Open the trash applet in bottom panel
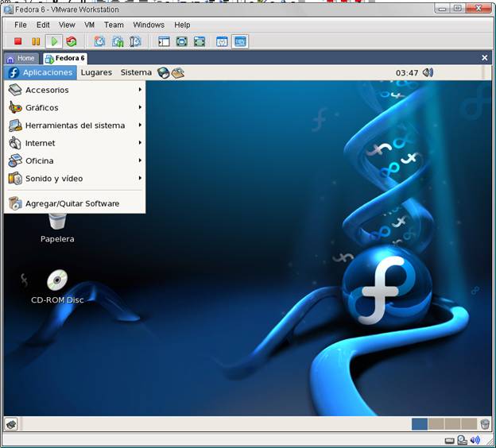The image size is (496, 448). pyautogui.click(x=485, y=424)
